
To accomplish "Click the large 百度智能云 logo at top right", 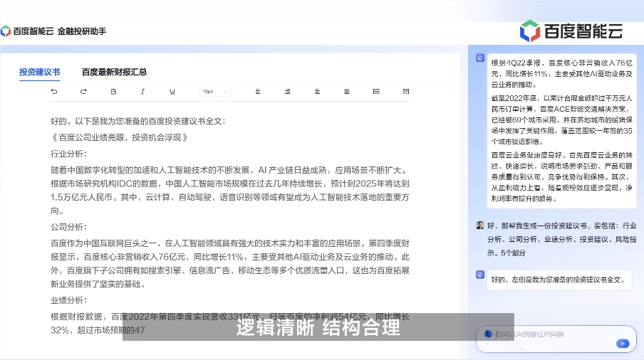I will click(x=571, y=31).
